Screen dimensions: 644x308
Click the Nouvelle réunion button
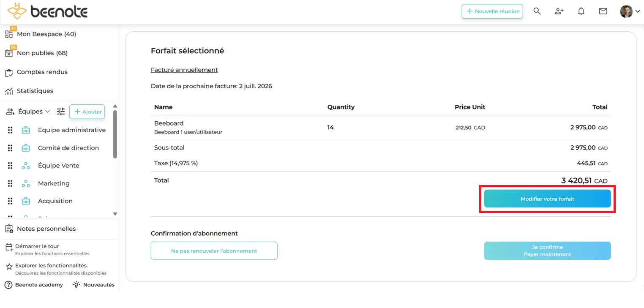coord(492,11)
